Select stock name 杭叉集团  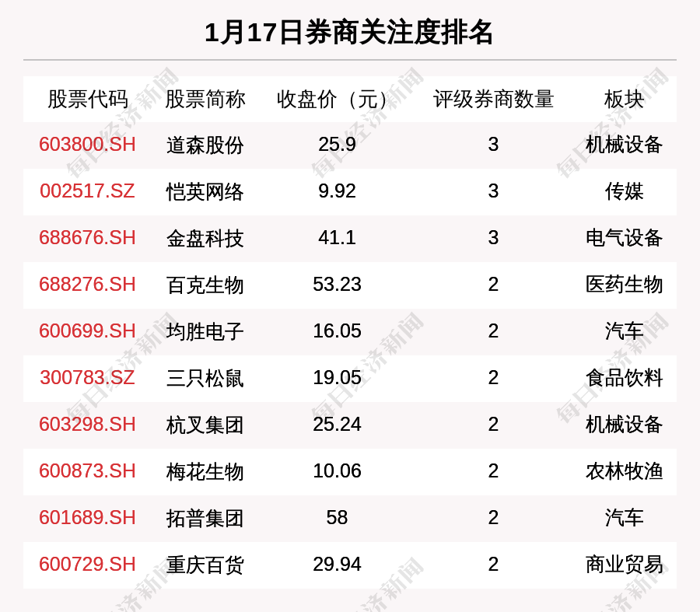tap(205, 425)
